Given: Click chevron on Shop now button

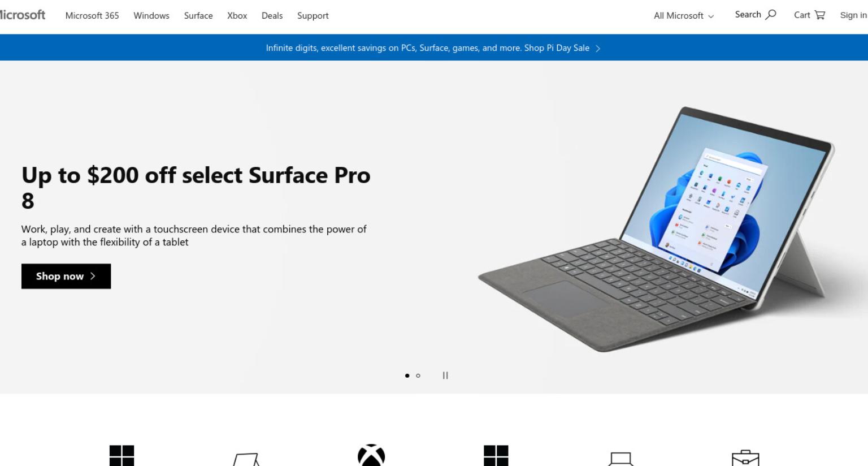Looking at the screenshot, I should click(93, 276).
